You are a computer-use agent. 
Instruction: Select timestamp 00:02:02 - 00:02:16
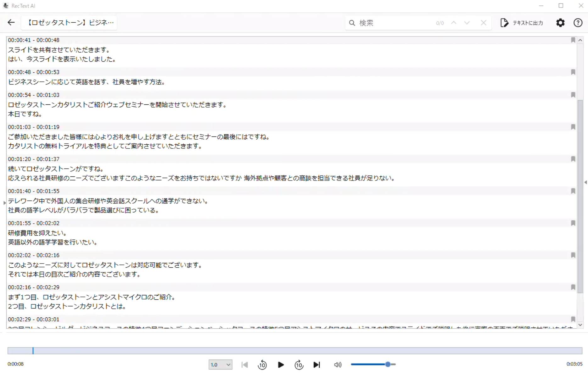pyautogui.click(x=34, y=255)
